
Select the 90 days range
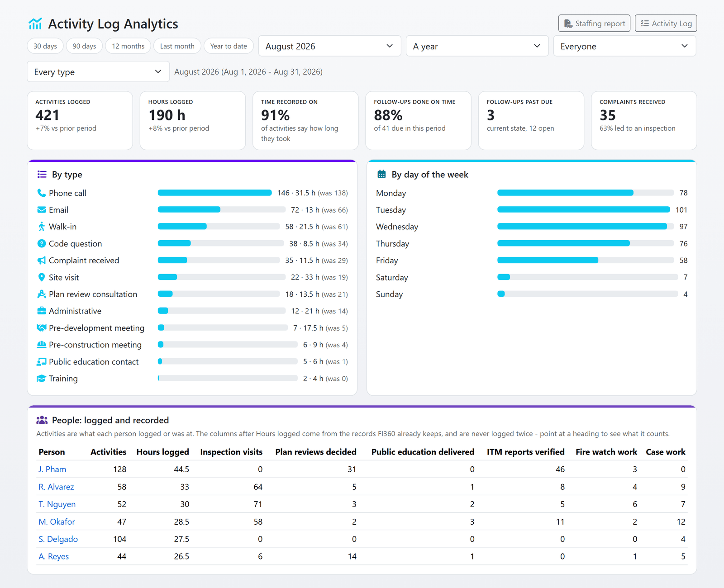(84, 46)
